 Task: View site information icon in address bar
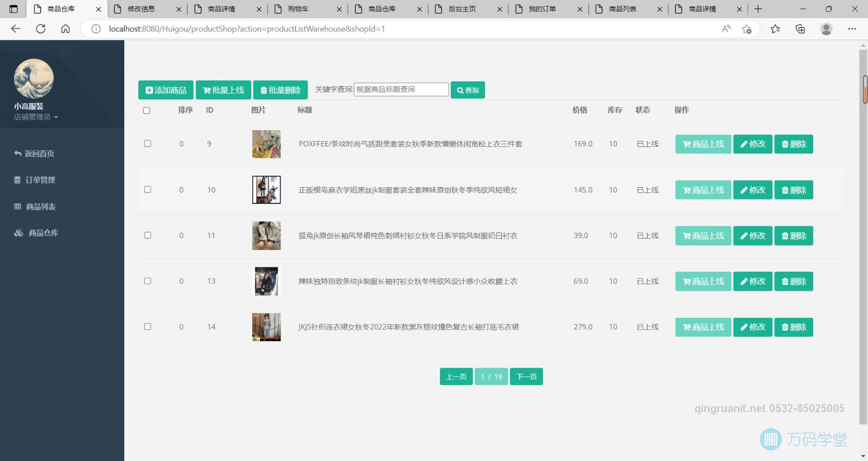pos(96,29)
